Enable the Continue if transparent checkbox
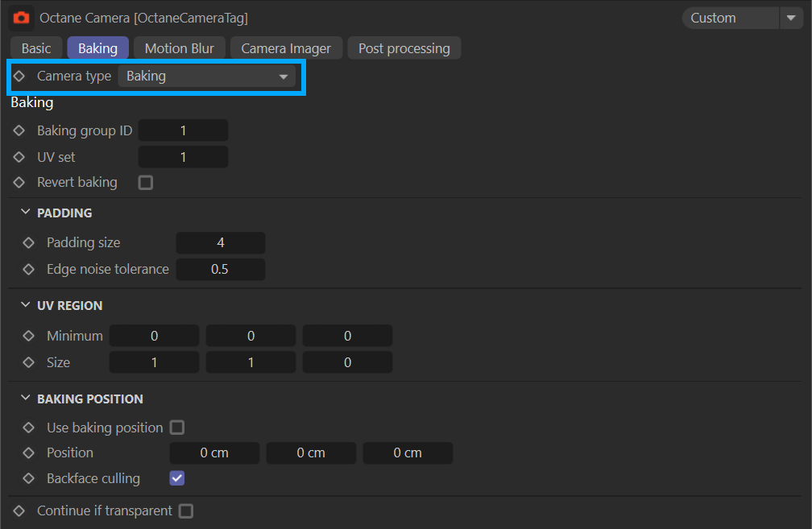Image resolution: width=812 pixels, height=529 pixels. (186, 510)
